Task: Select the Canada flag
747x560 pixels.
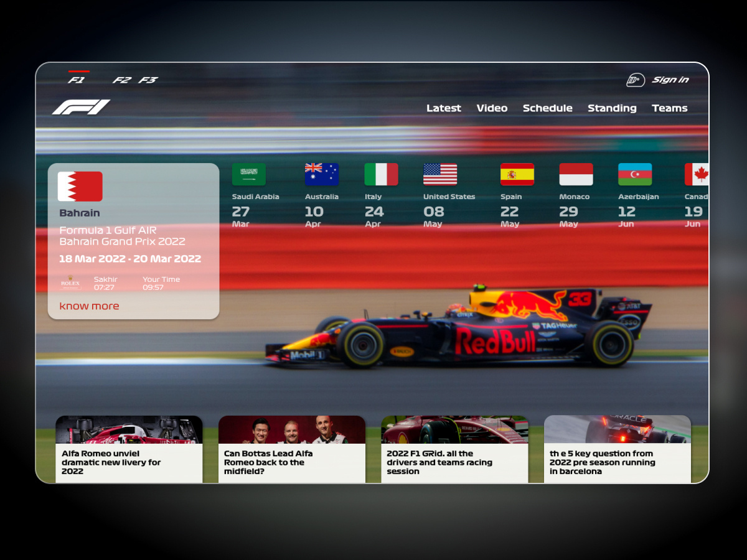Action: click(x=697, y=174)
